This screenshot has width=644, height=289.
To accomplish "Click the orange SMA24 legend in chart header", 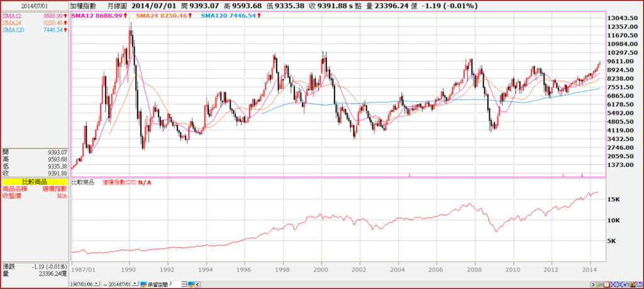I will tap(165, 15).
